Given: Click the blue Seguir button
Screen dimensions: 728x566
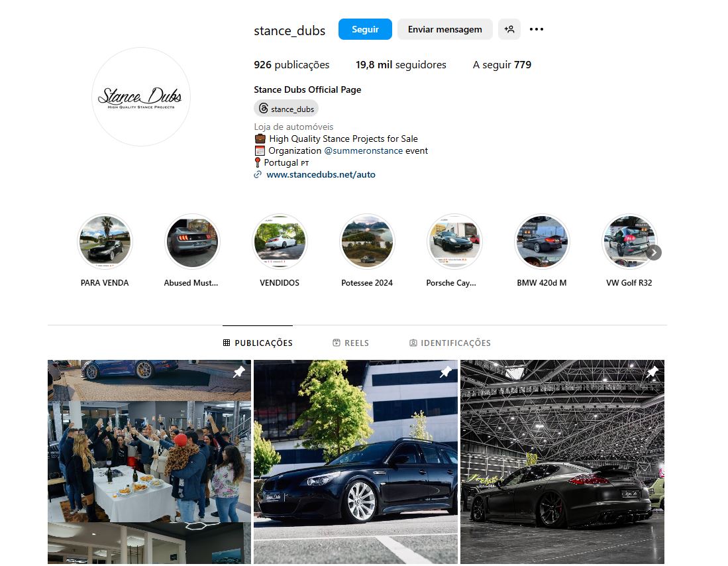Looking at the screenshot, I should [x=365, y=29].
